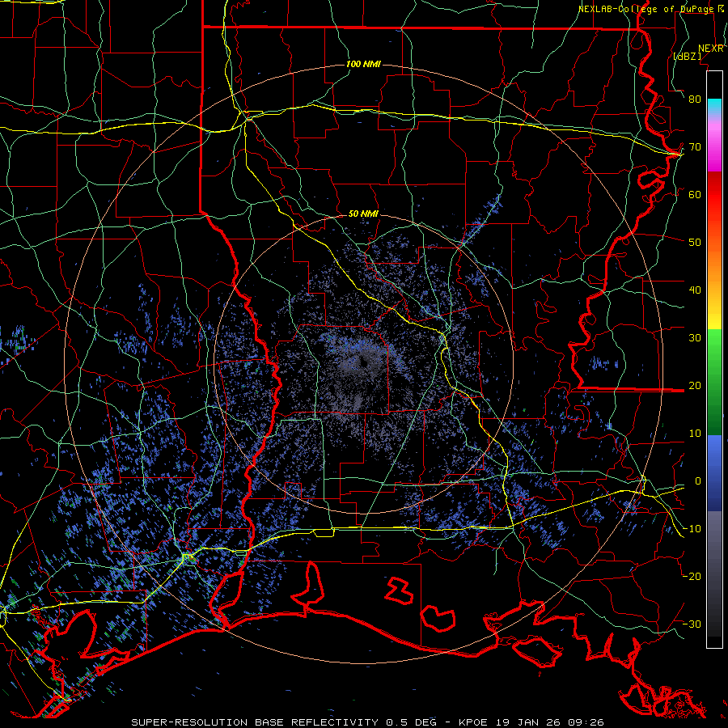This screenshot has height=728, width=728.
Task: Click the 50 dBZ scale value
Action: click(695, 243)
